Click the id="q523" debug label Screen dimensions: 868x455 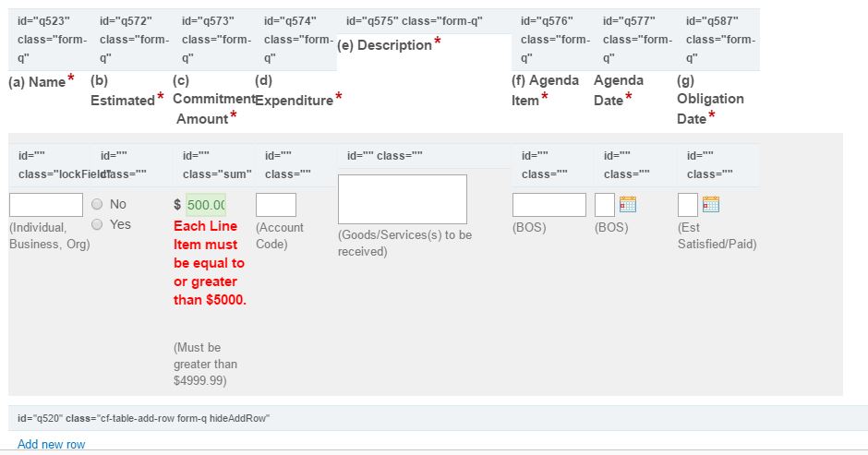(x=52, y=40)
